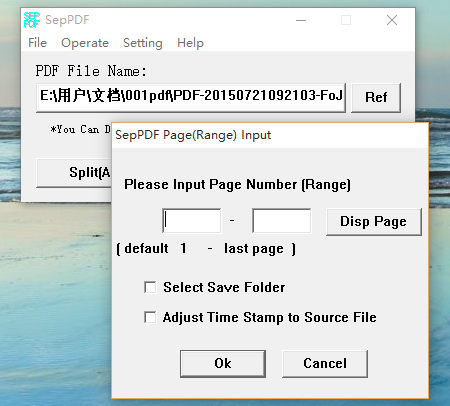450x406 pixels.
Task: Minimize the SepPDF main window
Action: tap(301, 20)
